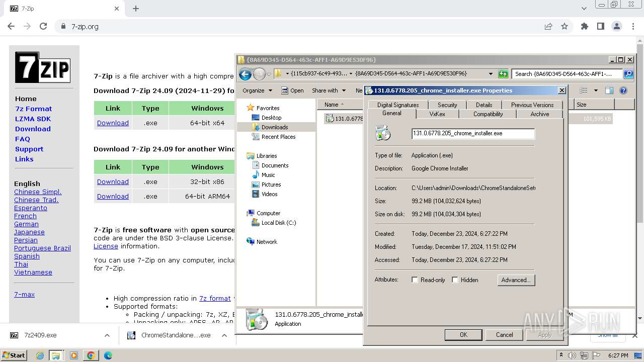Expand 7z2409.exe download options chevron
644x362 pixels.
point(107,335)
